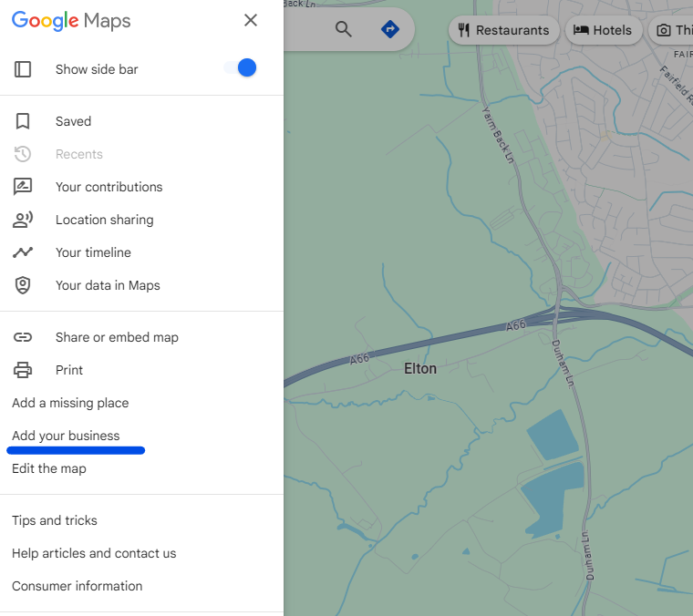Click the upper Durham Ln road label
693x616 pixels.
coord(564,364)
